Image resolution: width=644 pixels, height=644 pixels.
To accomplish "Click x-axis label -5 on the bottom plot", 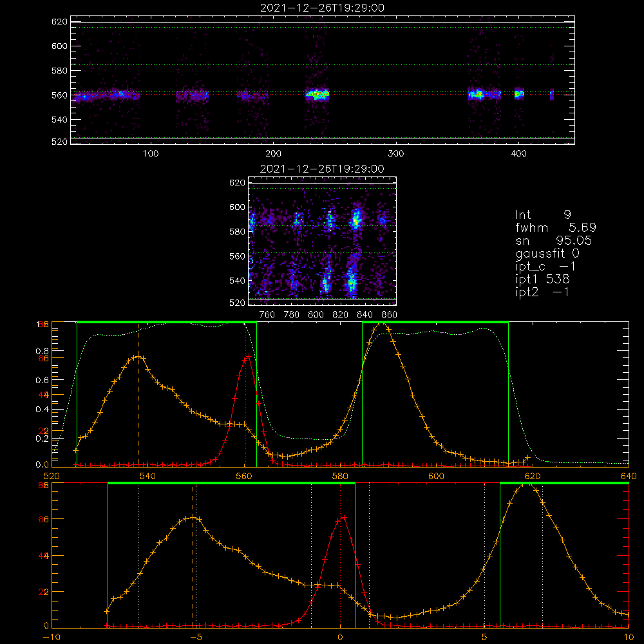I will click(196, 638).
